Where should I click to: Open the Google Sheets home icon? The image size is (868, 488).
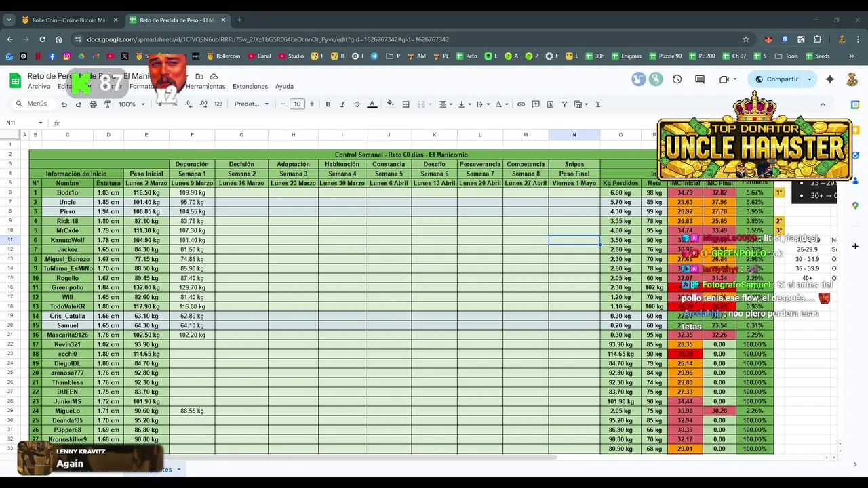click(15, 81)
